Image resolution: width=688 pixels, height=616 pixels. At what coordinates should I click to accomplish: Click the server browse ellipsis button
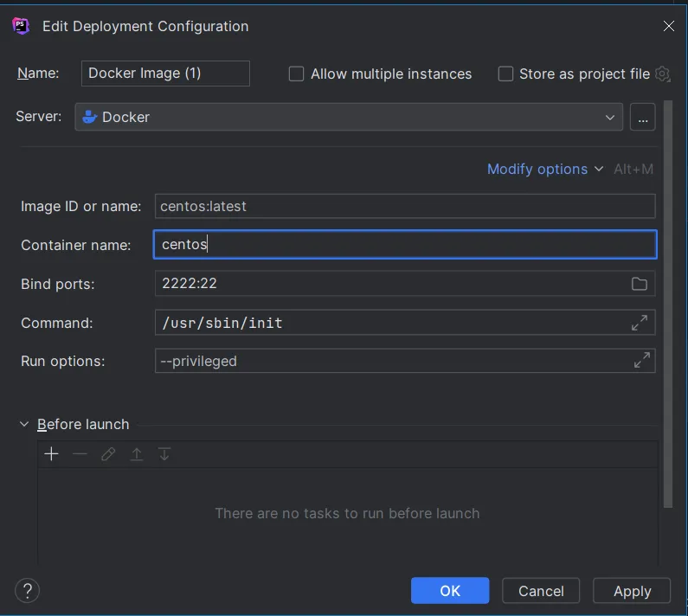point(642,117)
